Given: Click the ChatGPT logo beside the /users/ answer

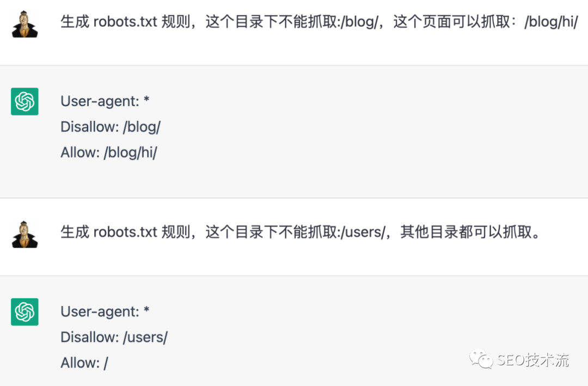Looking at the screenshot, I should 24,311.
